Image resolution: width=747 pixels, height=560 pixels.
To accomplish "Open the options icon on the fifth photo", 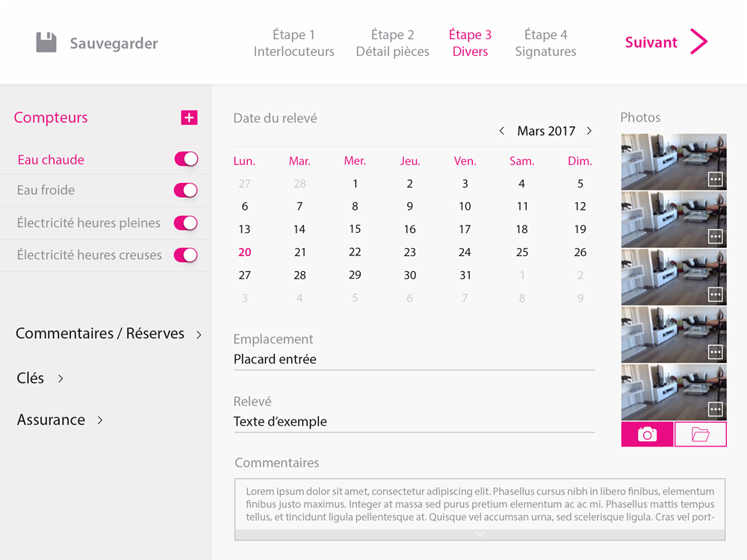I will click(x=715, y=409).
